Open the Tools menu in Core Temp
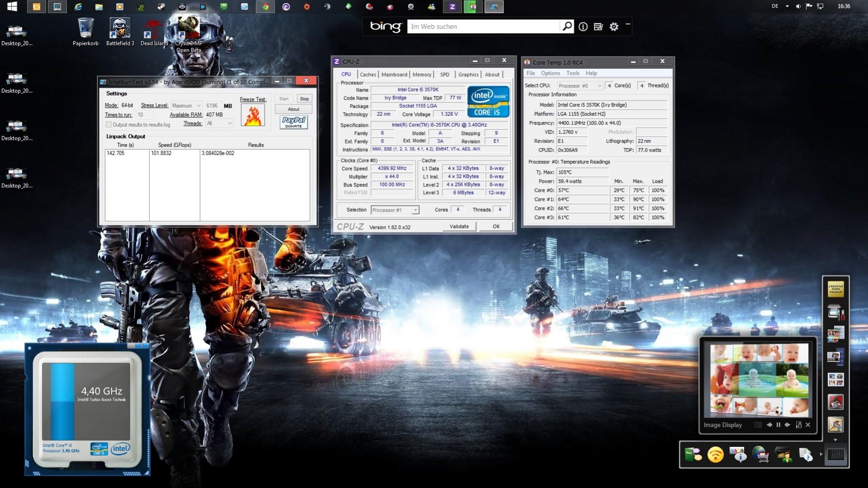This screenshot has width=868, height=488. tap(573, 73)
